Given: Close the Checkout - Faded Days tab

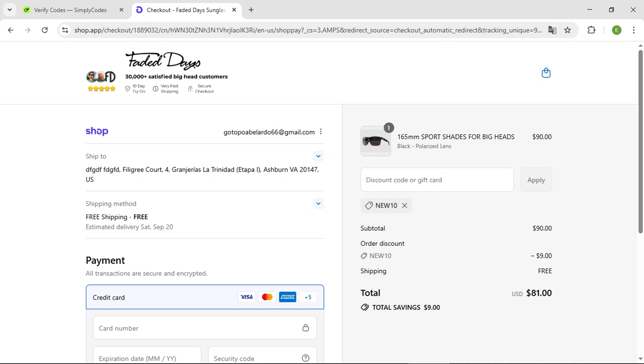Looking at the screenshot, I should click(x=234, y=10).
